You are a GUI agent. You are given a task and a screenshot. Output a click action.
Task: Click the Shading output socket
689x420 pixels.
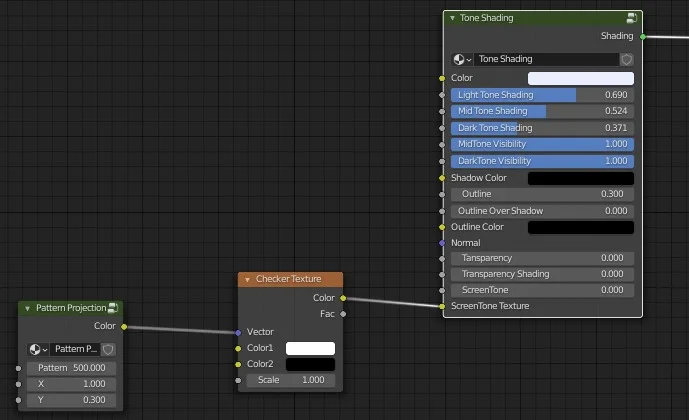tap(643, 36)
